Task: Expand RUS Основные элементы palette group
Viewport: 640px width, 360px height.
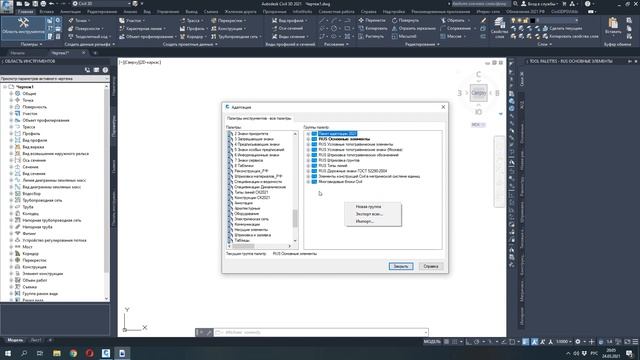Action: pyautogui.click(x=309, y=139)
